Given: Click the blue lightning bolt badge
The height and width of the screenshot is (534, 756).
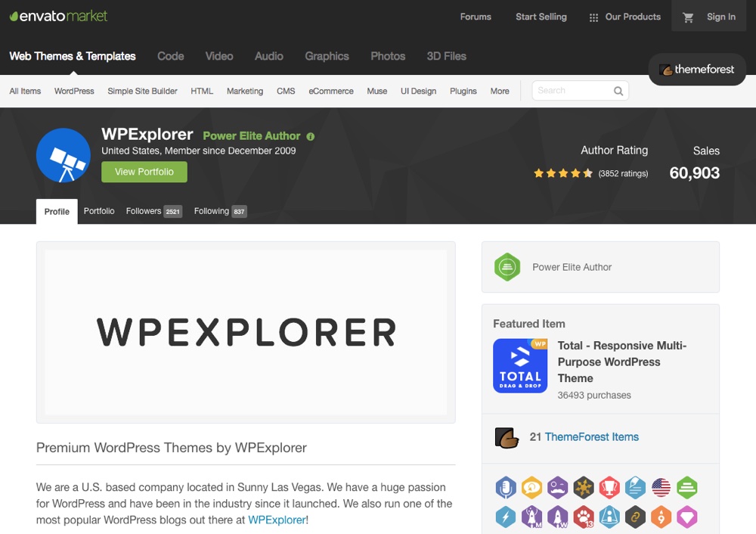Looking at the screenshot, I should 506,517.
